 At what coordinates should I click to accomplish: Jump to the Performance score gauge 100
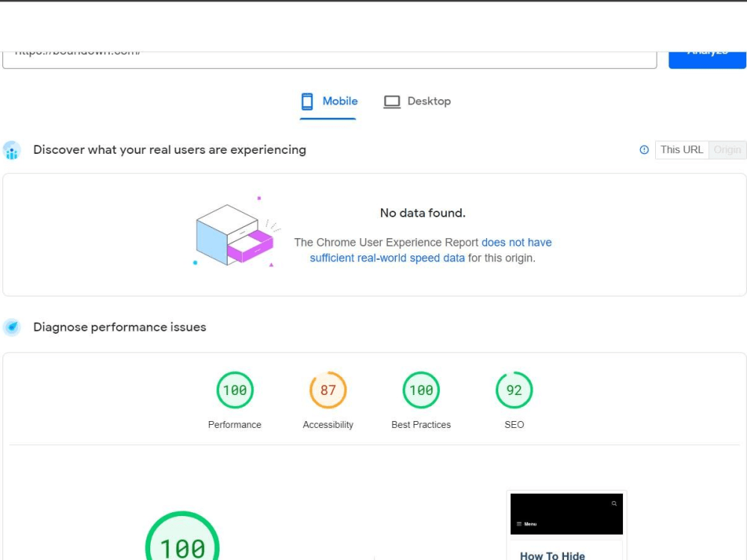[x=235, y=390]
